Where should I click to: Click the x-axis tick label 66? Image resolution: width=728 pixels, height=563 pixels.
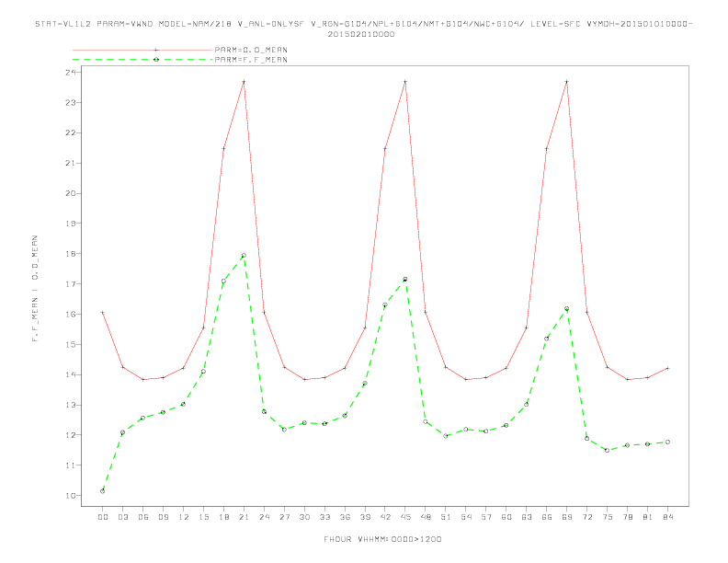547,517
